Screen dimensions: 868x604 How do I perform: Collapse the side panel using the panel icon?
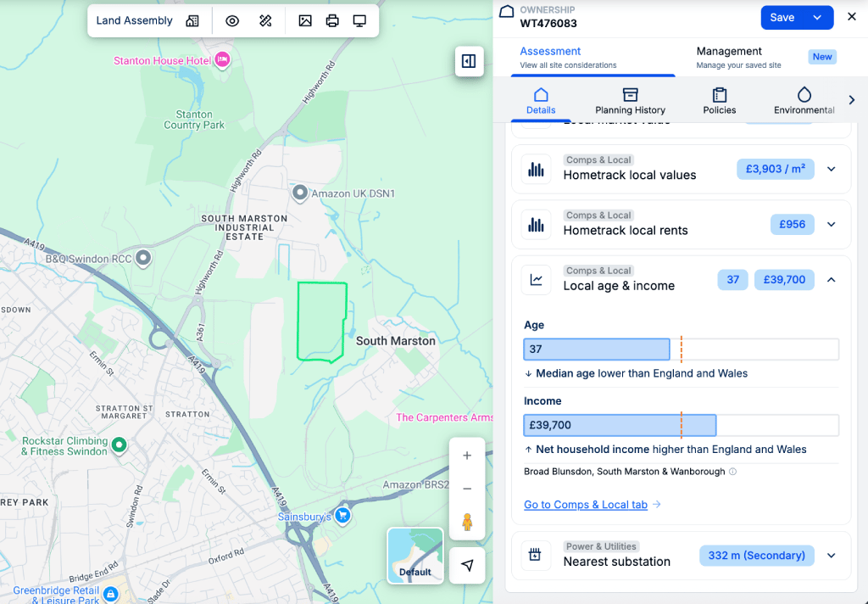[469, 61]
